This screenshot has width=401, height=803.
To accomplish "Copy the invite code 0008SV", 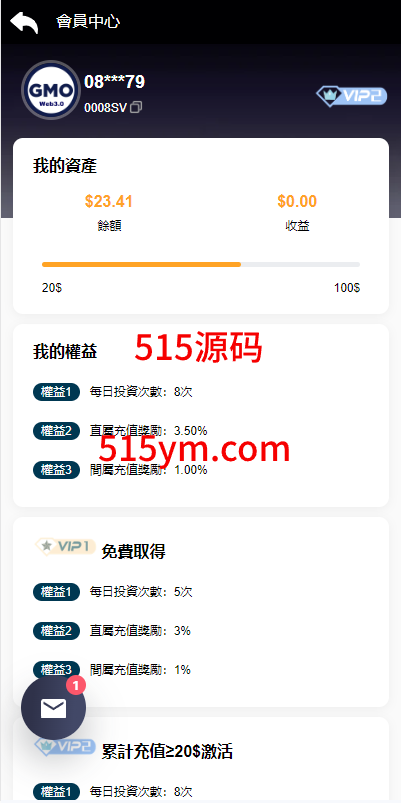I will click(136, 107).
